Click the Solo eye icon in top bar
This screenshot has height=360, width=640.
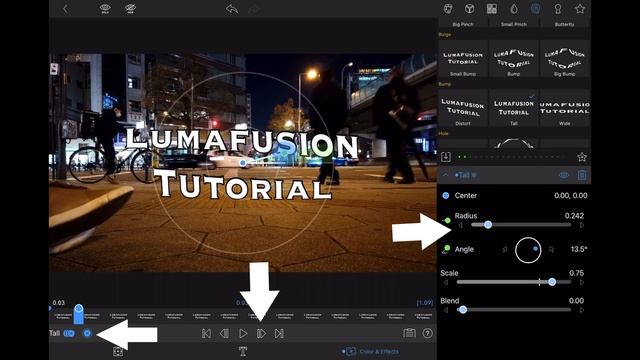coord(105,9)
